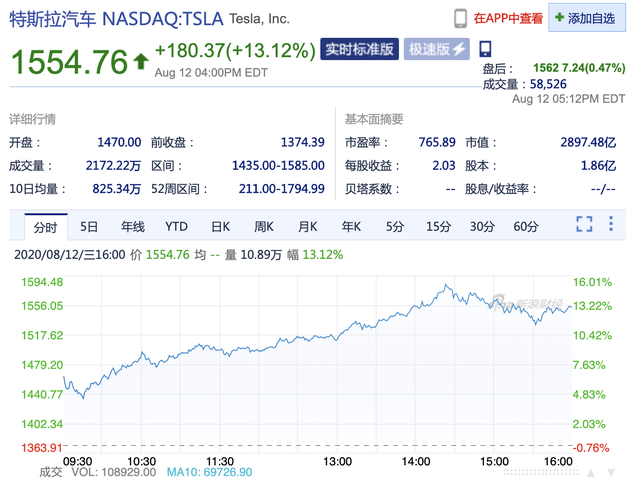
Task: Click the -0.76% right axis label
Action: pyautogui.click(x=591, y=448)
